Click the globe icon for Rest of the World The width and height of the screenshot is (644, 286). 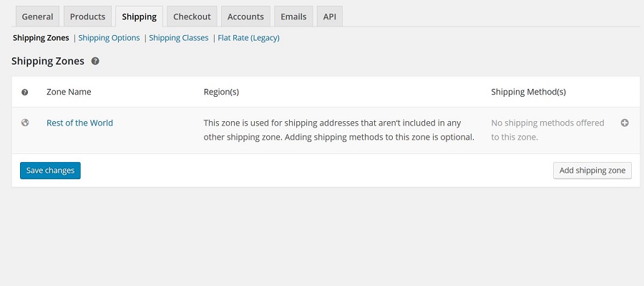click(25, 123)
